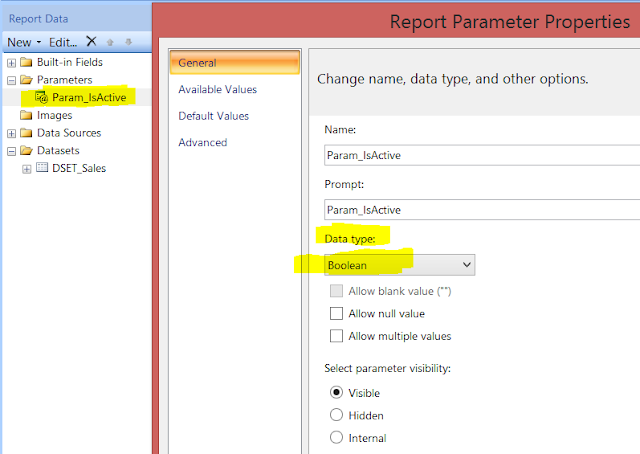Click the DSET_Sales table icon
Screen dimensions: 640x454
point(42,167)
